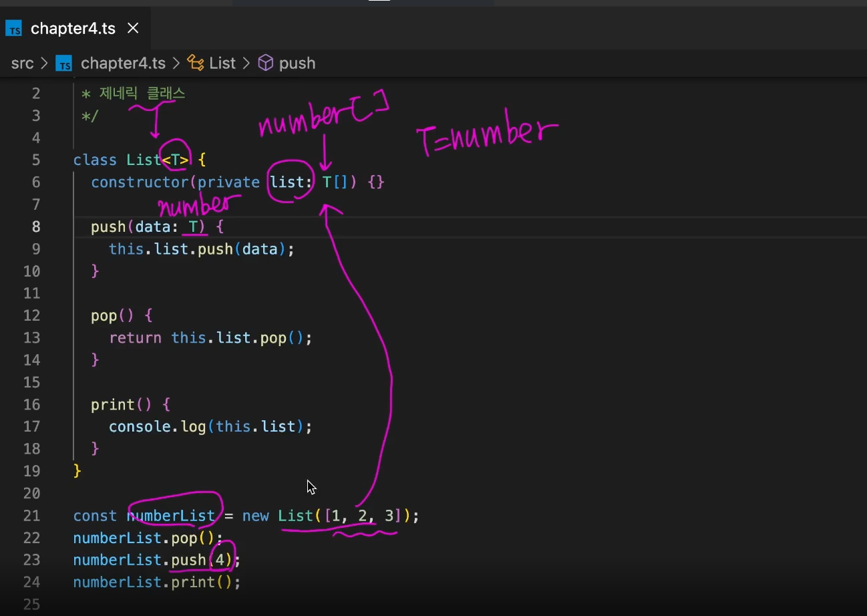Screen dimensions: 867x616
Task: Open the src breadcrumb folder
Action: coord(22,63)
